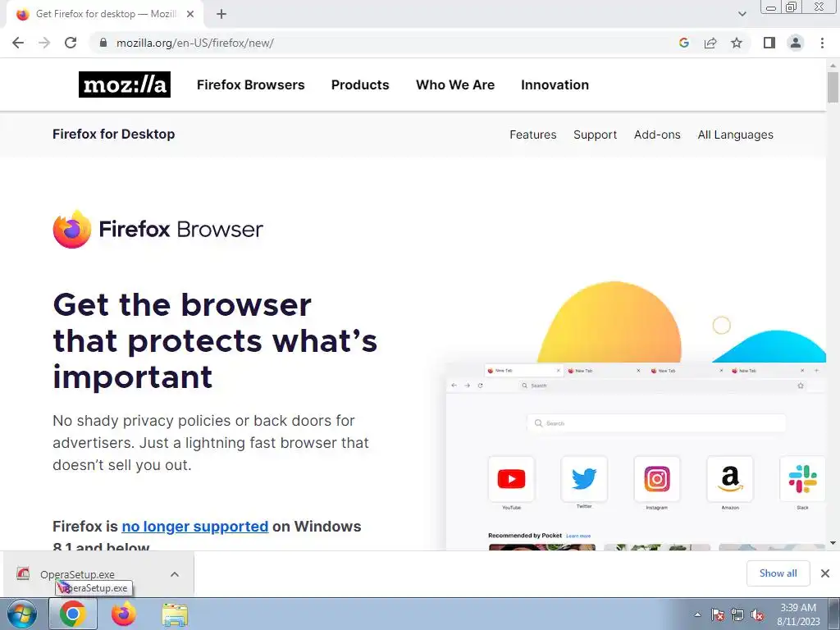Bookmark this tab with the star icon
The width and height of the screenshot is (840, 630).
737,43
